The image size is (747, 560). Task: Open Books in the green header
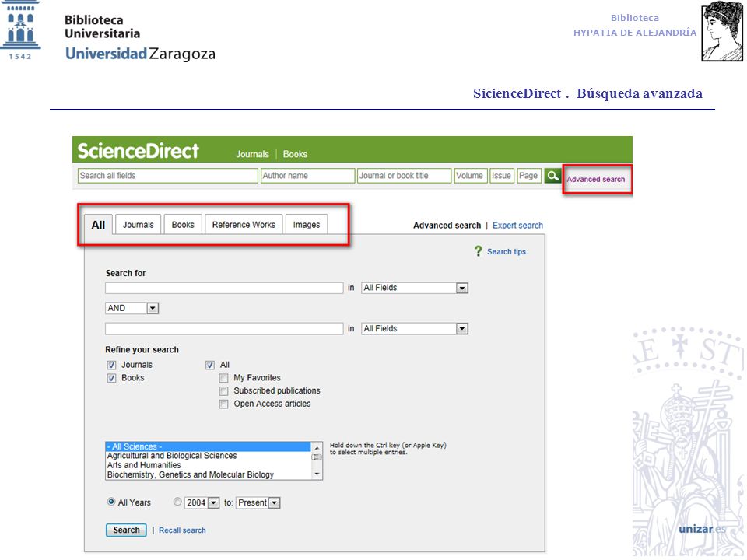tap(295, 154)
